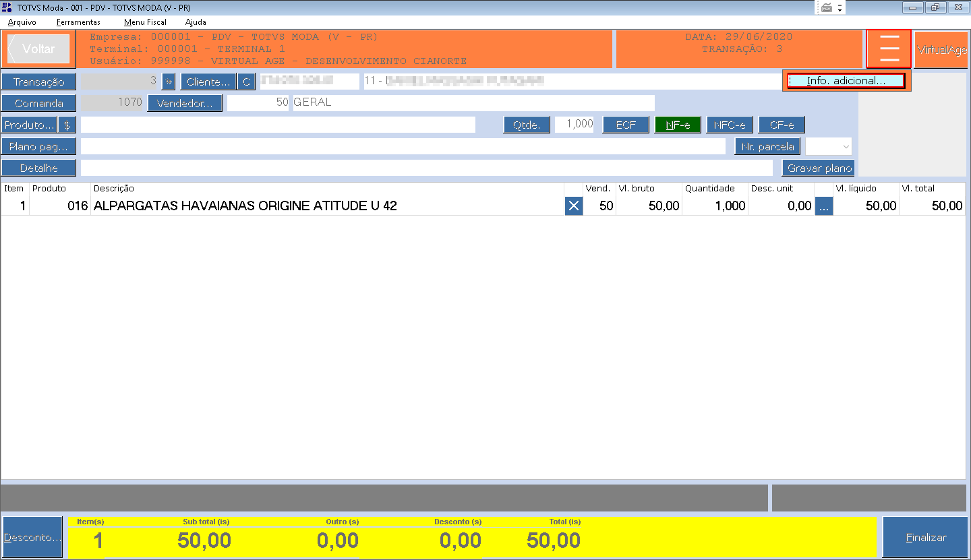
Task: Click the Gravar plano button
Action: click(818, 168)
